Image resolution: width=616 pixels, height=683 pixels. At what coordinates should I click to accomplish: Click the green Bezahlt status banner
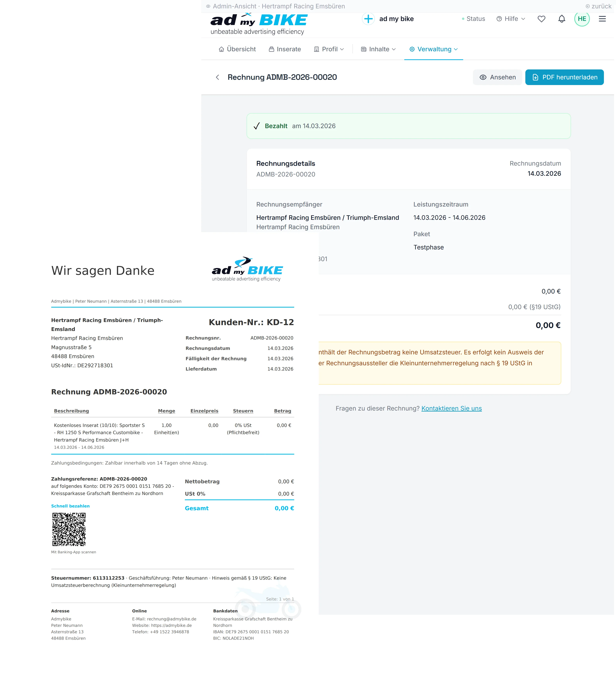point(408,126)
